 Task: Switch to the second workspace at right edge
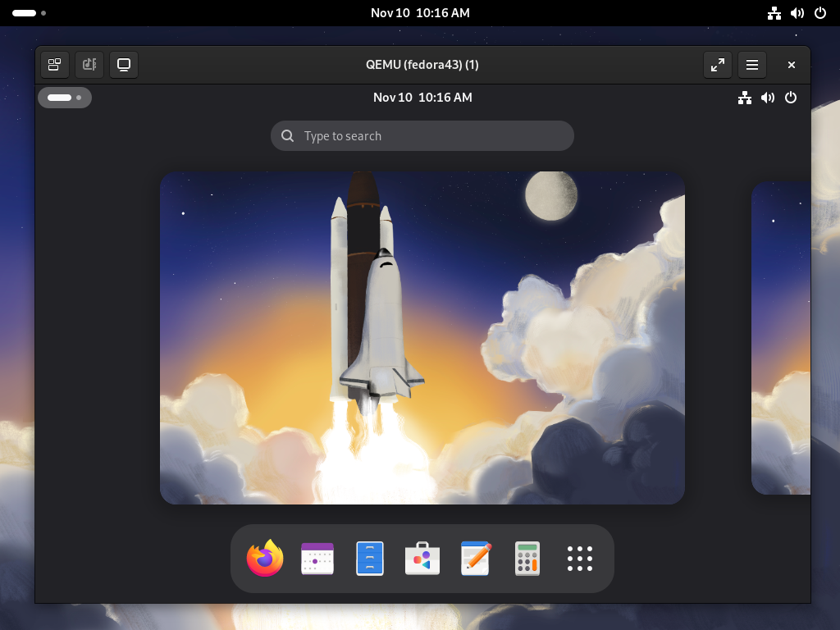[x=781, y=338]
